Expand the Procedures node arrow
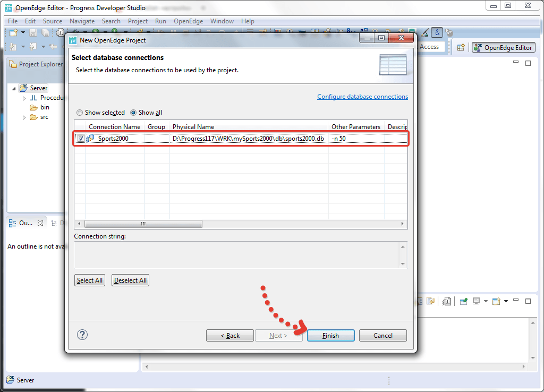The width and height of the screenshot is (544, 392). (24, 98)
